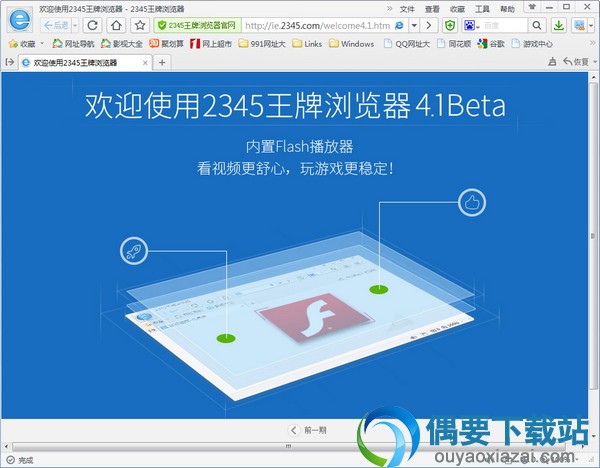600x468 pixels.
Task: Open the Windows bookmark folder
Action: click(352, 44)
